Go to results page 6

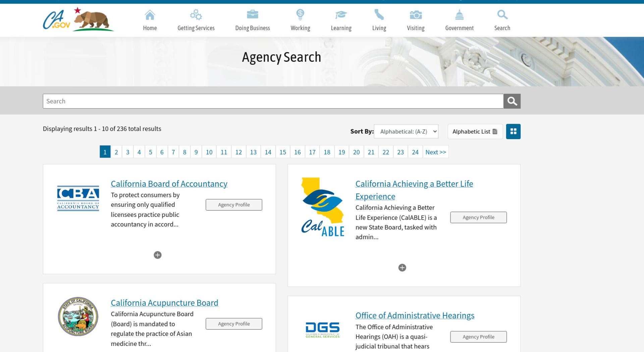pos(162,152)
